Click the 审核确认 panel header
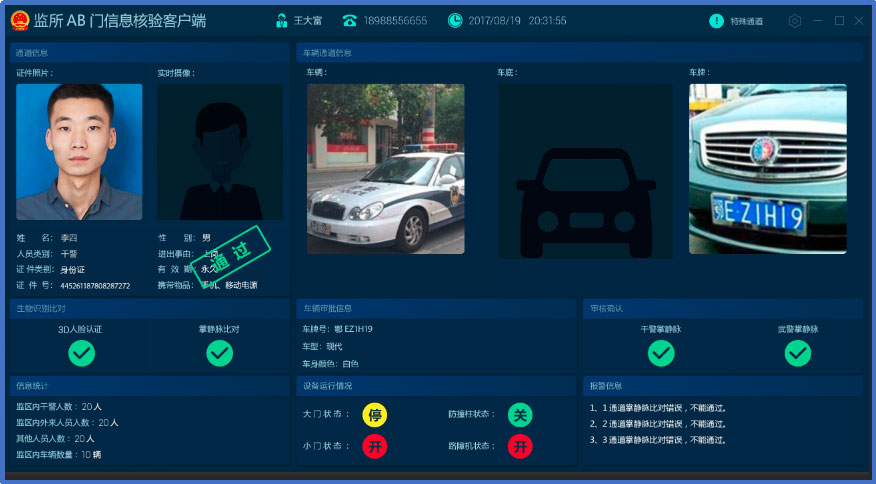Image resolution: width=876 pixels, height=484 pixels. point(723,308)
